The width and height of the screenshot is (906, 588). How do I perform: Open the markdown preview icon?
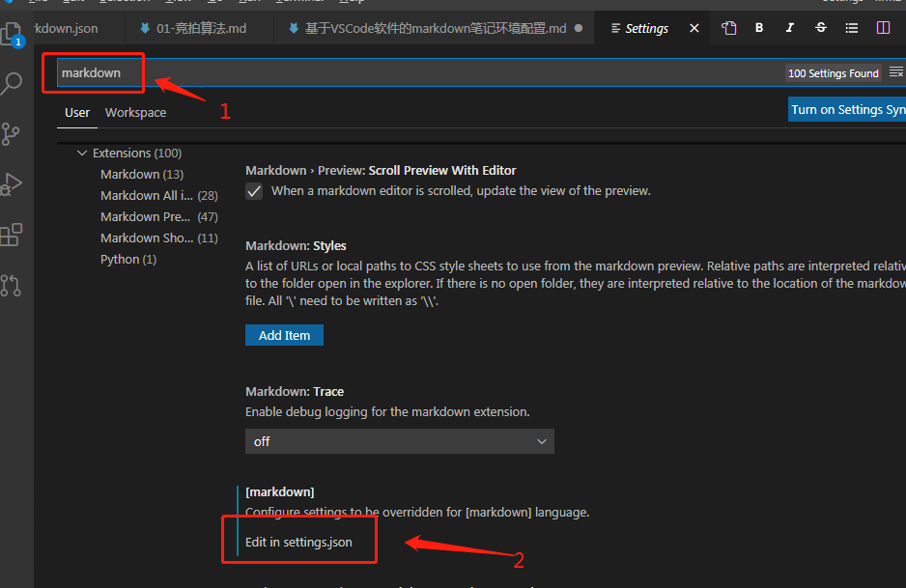click(x=729, y=27)
